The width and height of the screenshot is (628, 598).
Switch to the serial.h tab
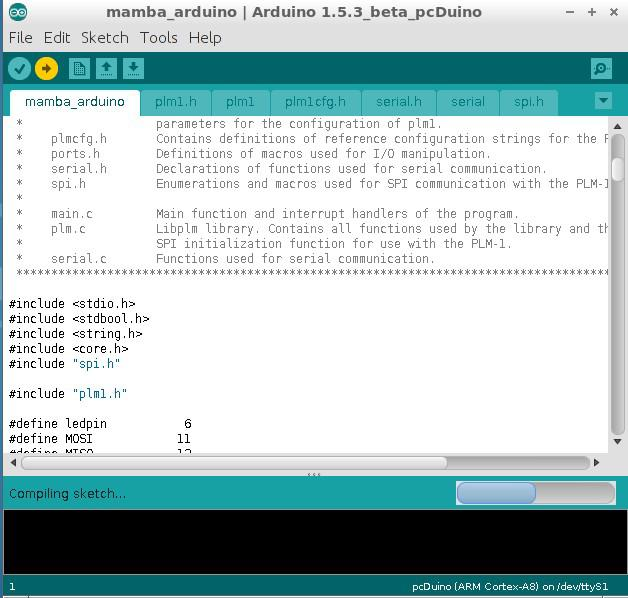398,102
